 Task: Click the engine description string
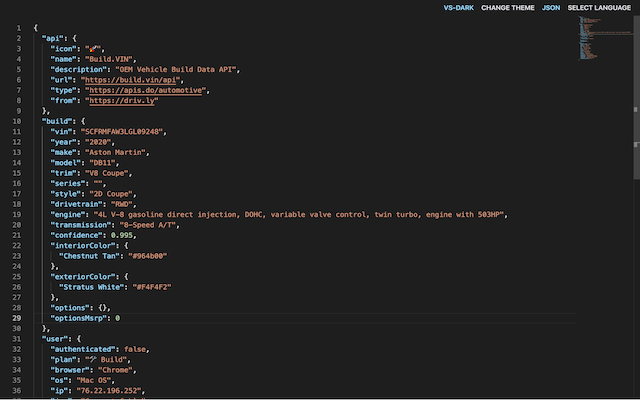pyautogui.click(x=299, y=214)
